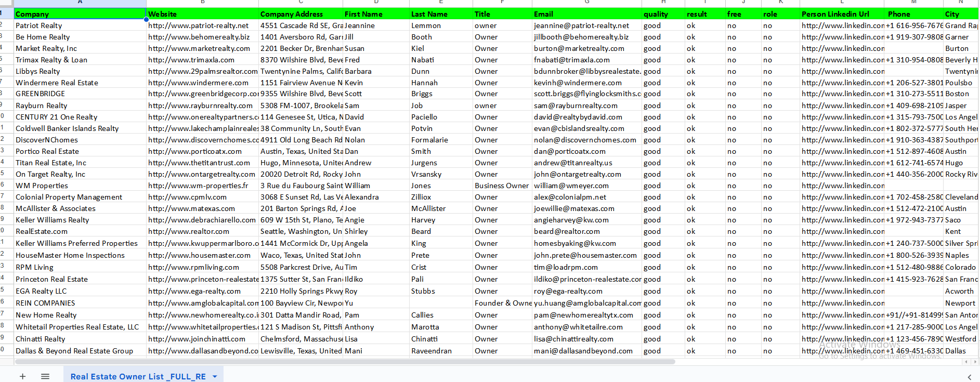Select last name Formalarie cell
Screen dimensions: 980x382
point(441,140)
